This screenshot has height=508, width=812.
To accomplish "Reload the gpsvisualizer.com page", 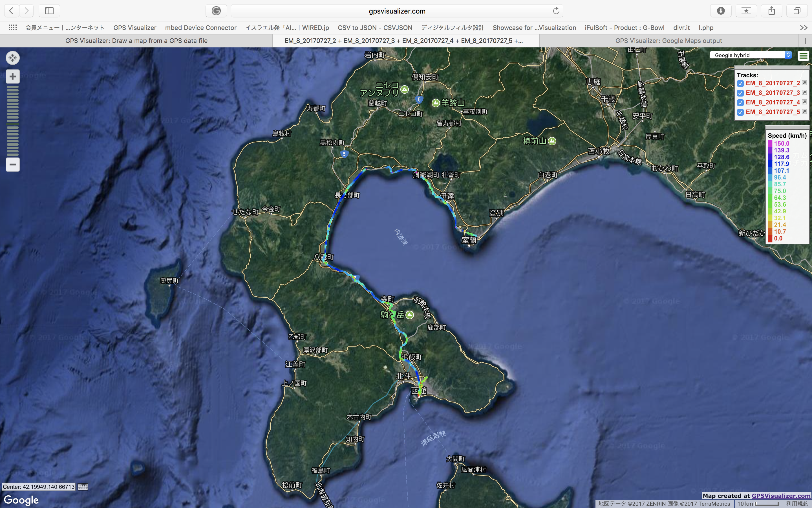I will pos(556,11).
